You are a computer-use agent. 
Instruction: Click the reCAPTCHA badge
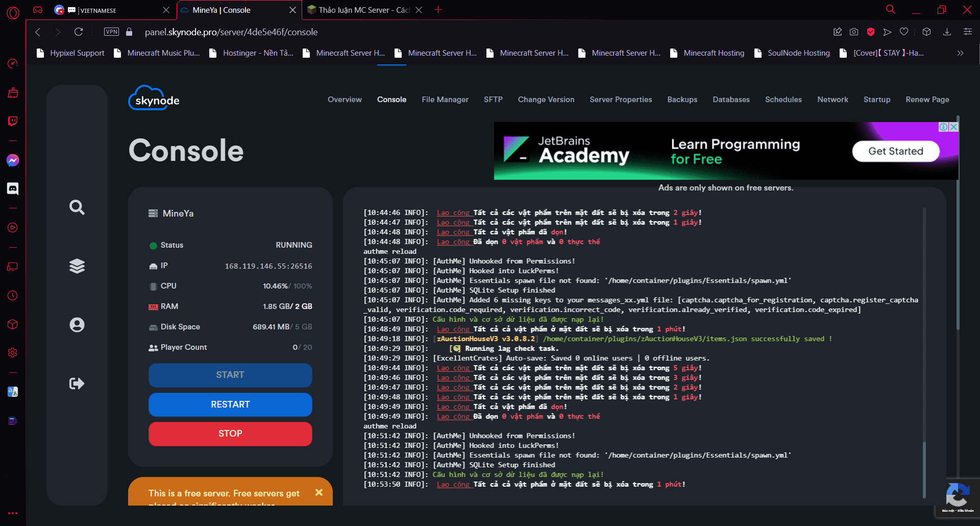coord(958,498)
